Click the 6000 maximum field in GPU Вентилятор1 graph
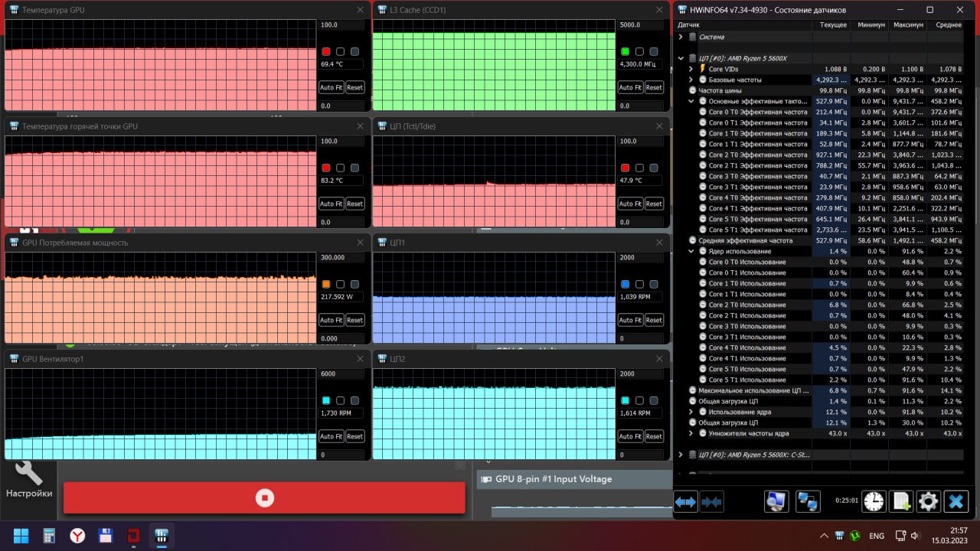 (341, 373)
